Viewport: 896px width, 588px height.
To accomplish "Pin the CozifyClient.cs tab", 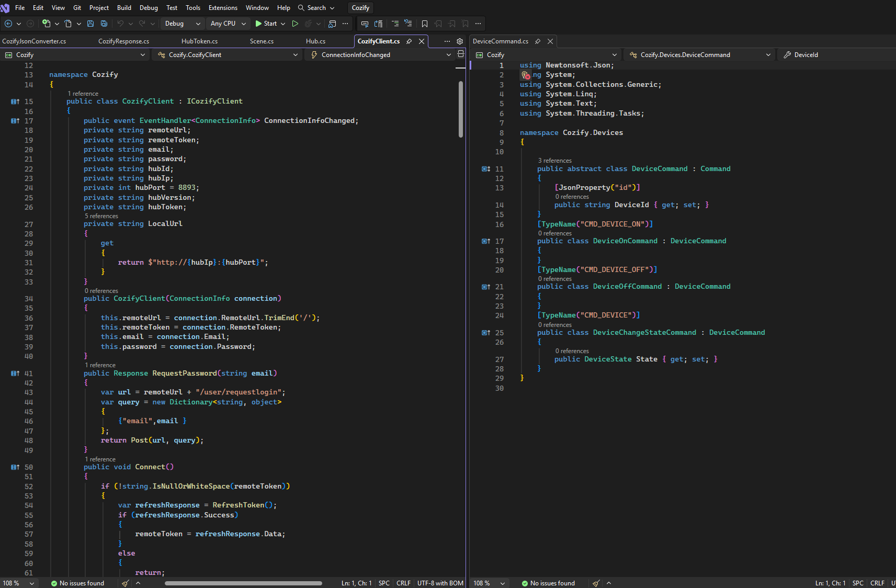I will pyautogui.click(x=409, y=41).
